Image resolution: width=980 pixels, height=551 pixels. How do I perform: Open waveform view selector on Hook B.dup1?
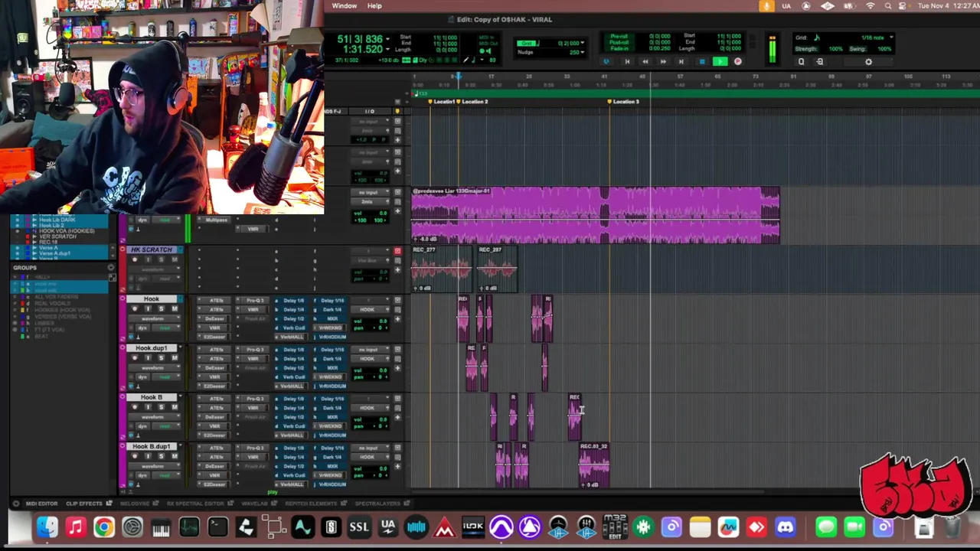click(x=153, y=465)
